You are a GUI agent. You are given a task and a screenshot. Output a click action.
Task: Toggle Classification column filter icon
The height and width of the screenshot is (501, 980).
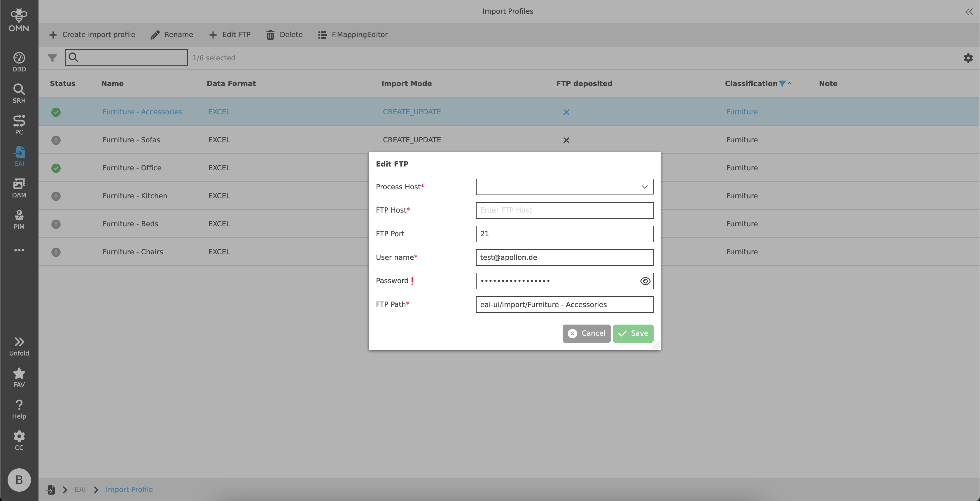[x=782, y=84]
